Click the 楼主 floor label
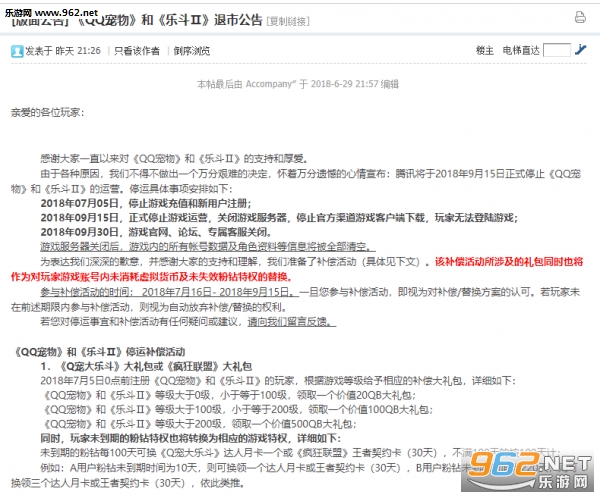The height and width of the screenshot is (498, 600). point(485,49)
